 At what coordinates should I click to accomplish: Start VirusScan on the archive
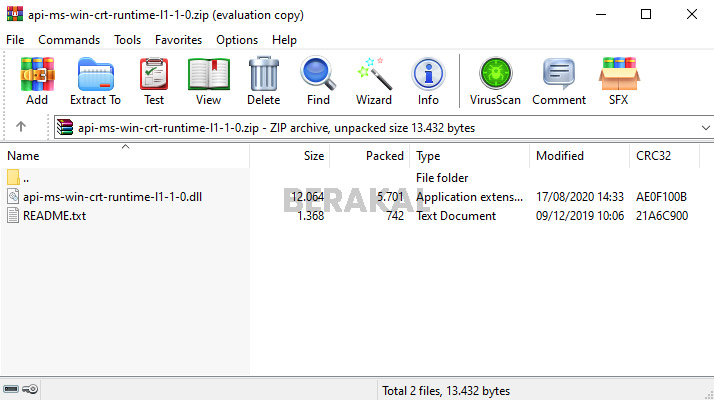point(495,81)
